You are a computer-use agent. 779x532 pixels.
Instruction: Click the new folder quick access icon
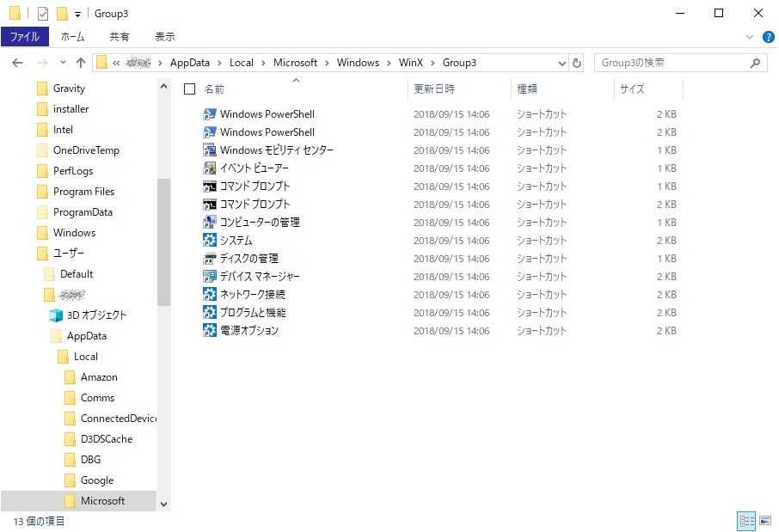pyautogui.click(x=62, y=14)
